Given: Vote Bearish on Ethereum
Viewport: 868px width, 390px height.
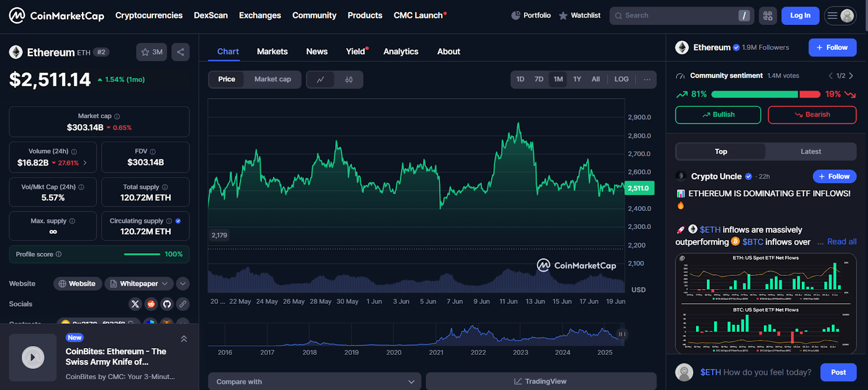Looking at the screenshot, I should [x=812, y=115].
